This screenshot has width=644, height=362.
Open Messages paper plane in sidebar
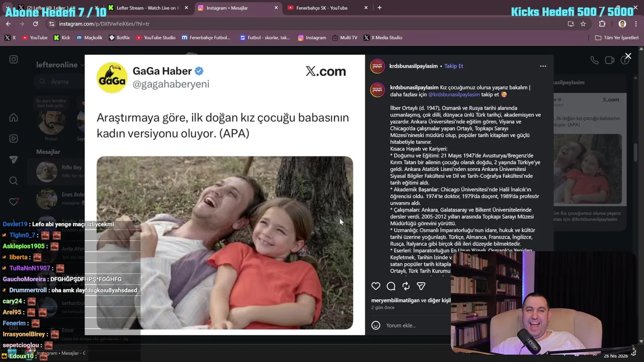(x=14, y=160)
